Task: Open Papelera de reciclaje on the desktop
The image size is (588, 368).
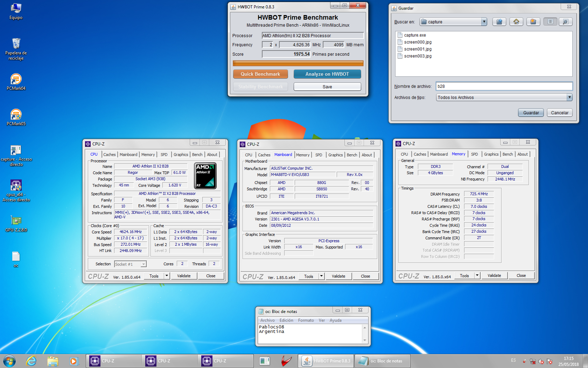Action: (x=16, y=49)
